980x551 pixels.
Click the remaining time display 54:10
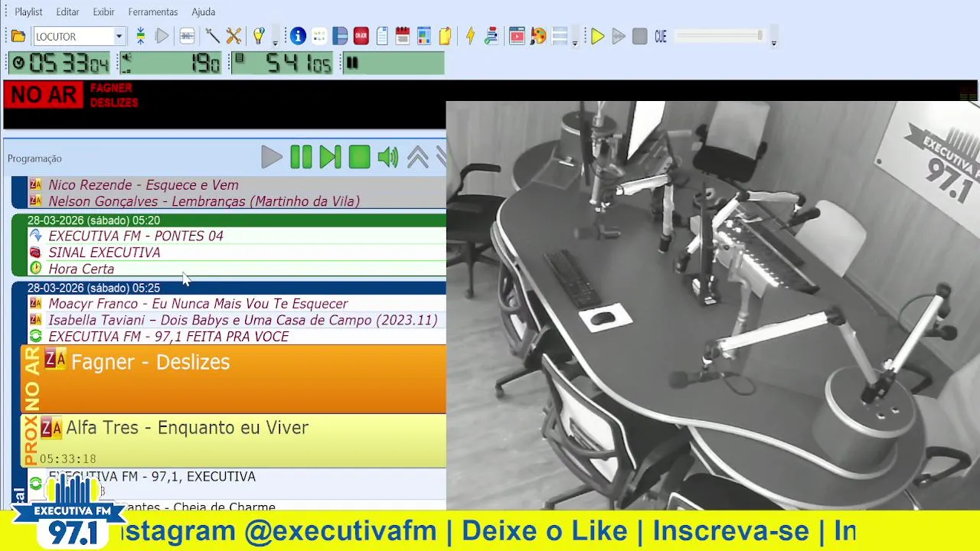283,63
